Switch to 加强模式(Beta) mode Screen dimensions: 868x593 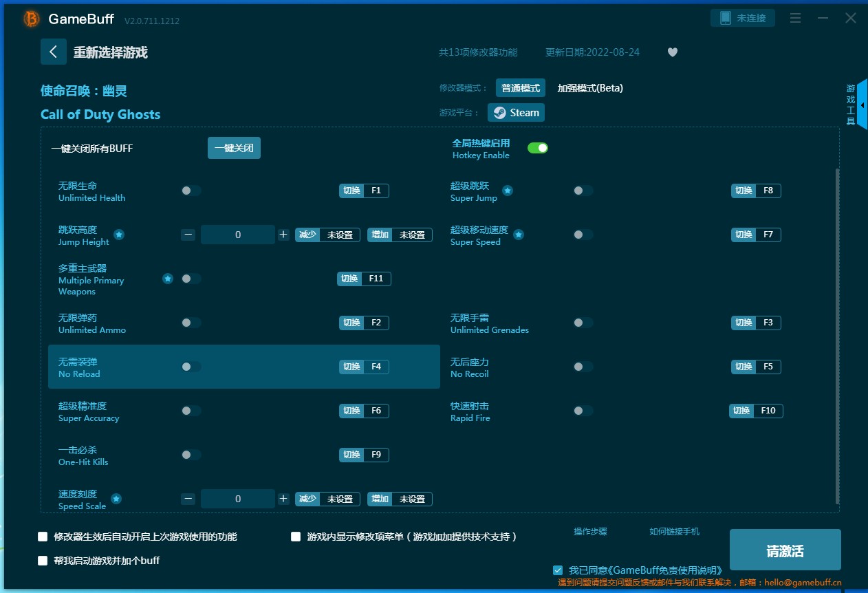[590, 88]
